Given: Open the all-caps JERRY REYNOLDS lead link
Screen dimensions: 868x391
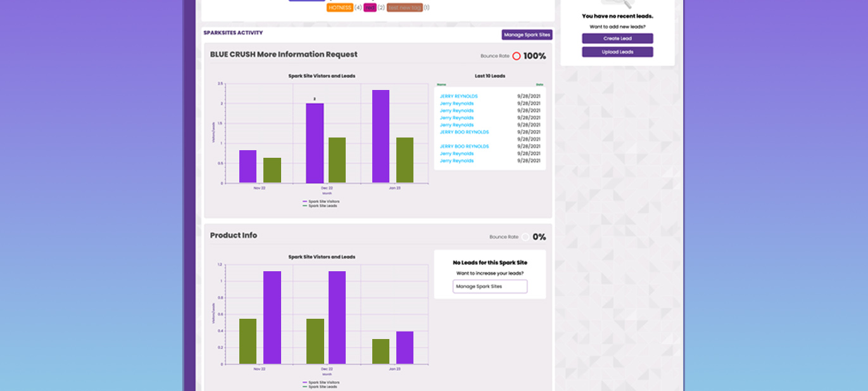Looking at the screenshot, I should pos(458,96).
